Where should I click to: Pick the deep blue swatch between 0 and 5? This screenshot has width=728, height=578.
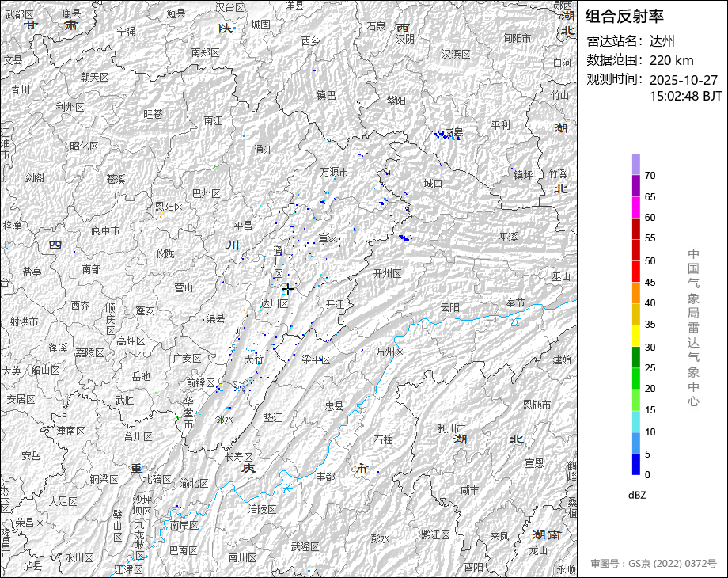click(x=636, y=464)
